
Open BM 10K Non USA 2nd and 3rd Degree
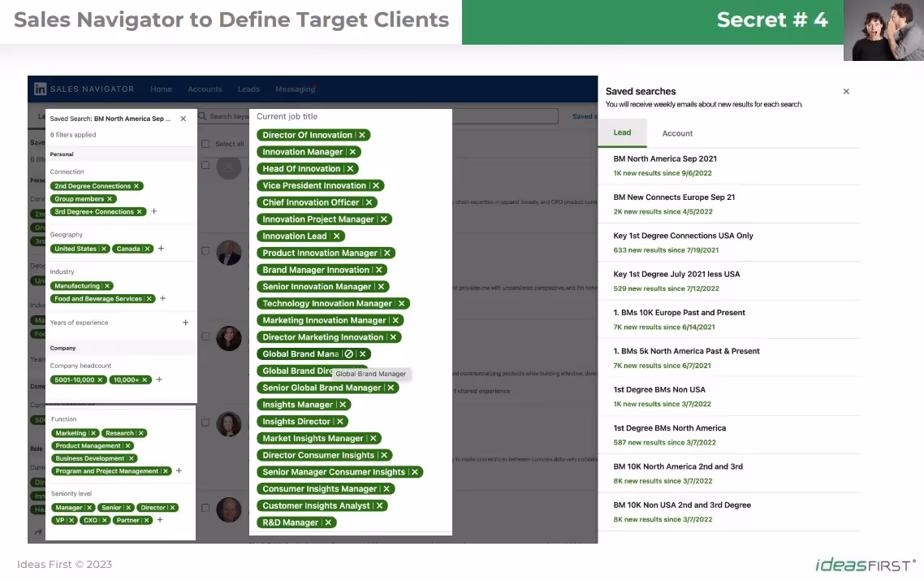point(682,505)
